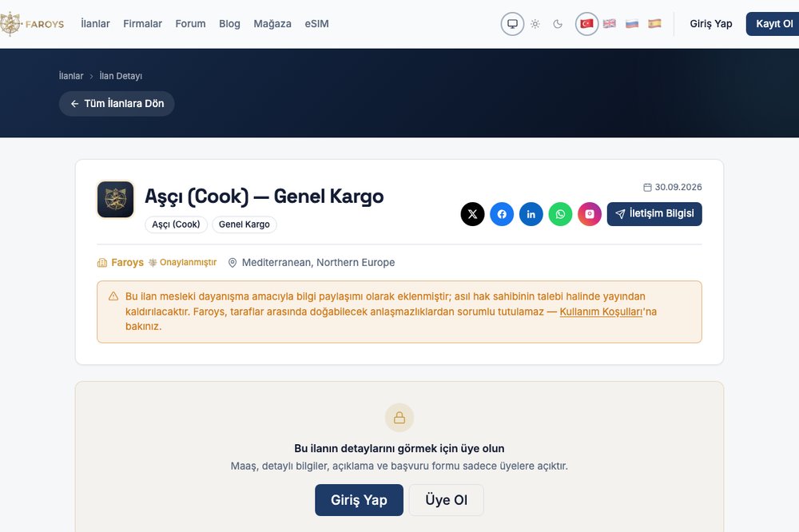799x532 pixels.
Task: Switch to dark theme moon icon
Action: pos(558,24)
